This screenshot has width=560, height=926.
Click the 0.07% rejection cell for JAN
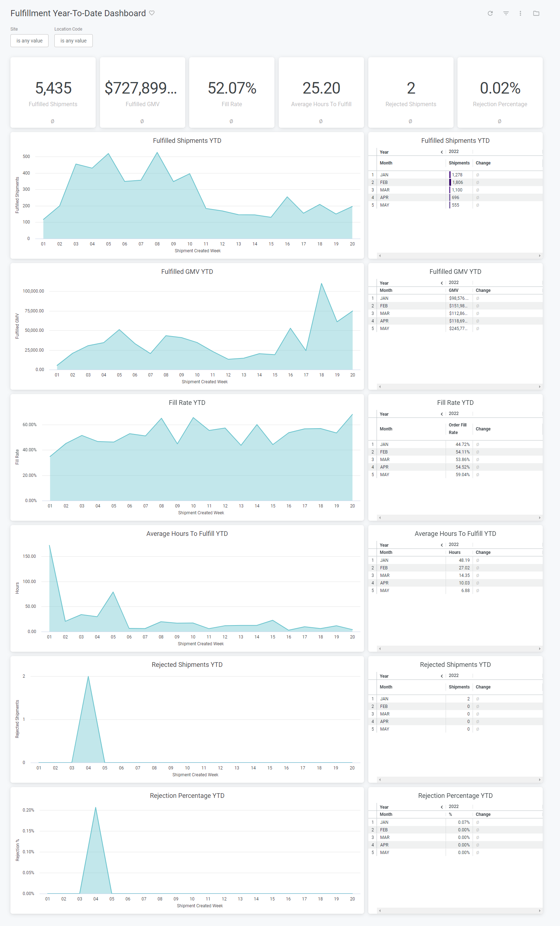[459, 822]
